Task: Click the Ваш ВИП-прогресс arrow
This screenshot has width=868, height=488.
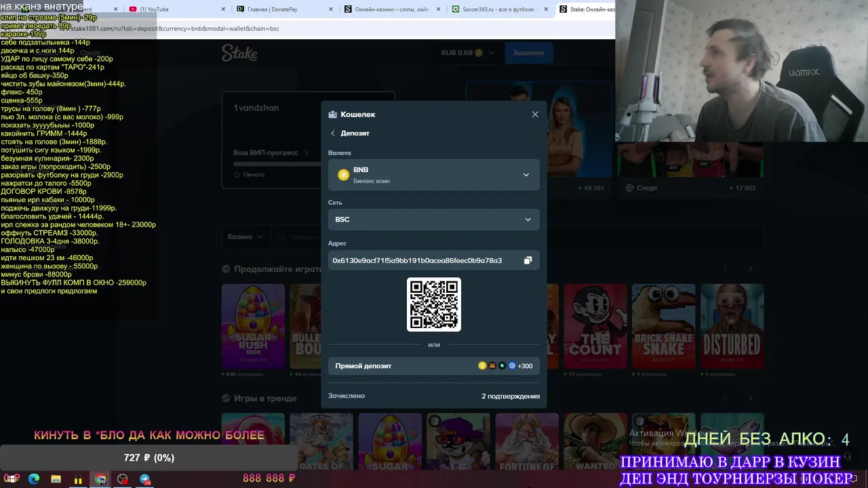Action: click(306, 153)
